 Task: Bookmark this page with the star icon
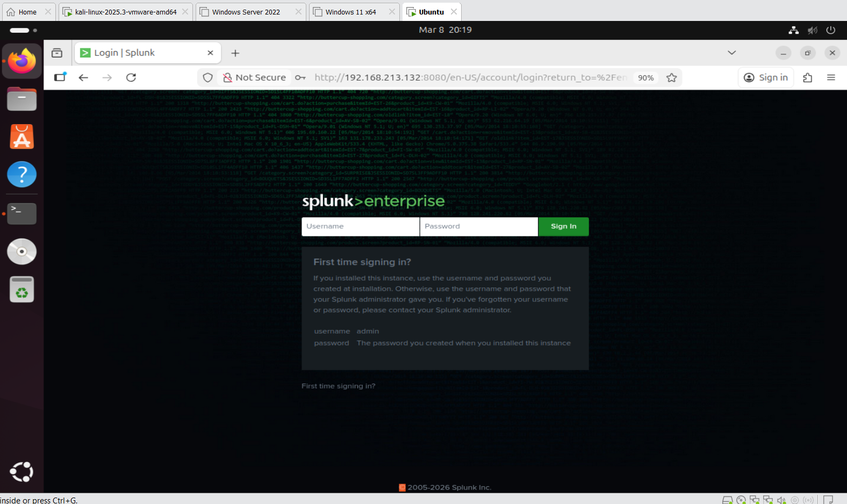[672, 77]
